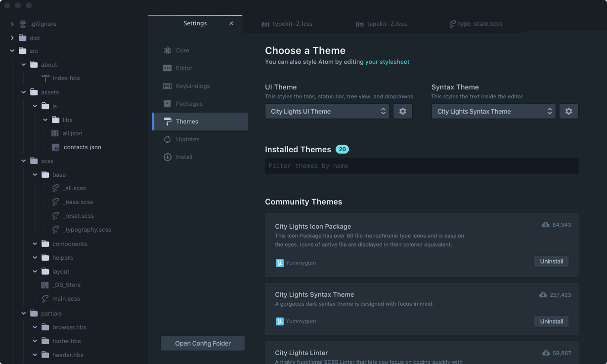Click the main.scss Sass icon

click(x=45, y=299)
